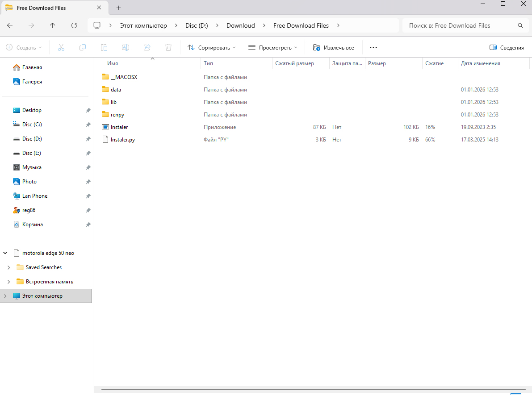532x395 pixels.
Task: Navigate back with the left arrow
Action: point(10,25)
